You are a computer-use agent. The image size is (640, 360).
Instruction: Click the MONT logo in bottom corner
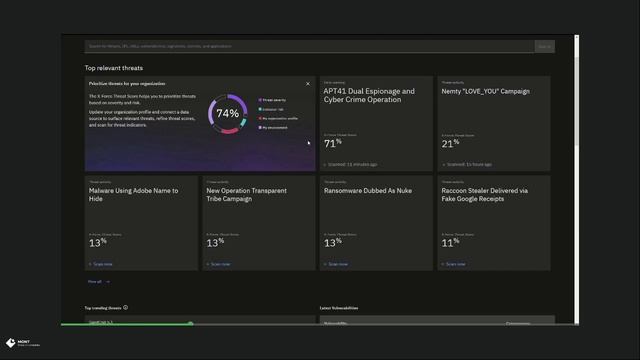(23, 343)
